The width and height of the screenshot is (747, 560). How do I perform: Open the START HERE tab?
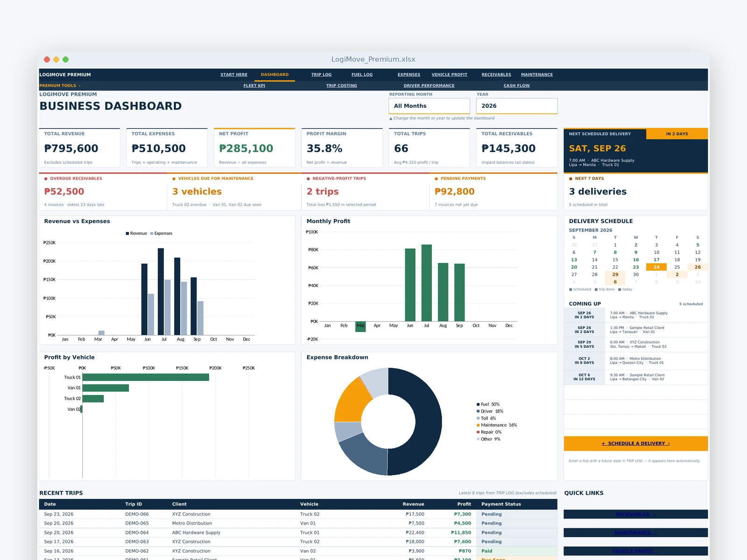point(234,75)
